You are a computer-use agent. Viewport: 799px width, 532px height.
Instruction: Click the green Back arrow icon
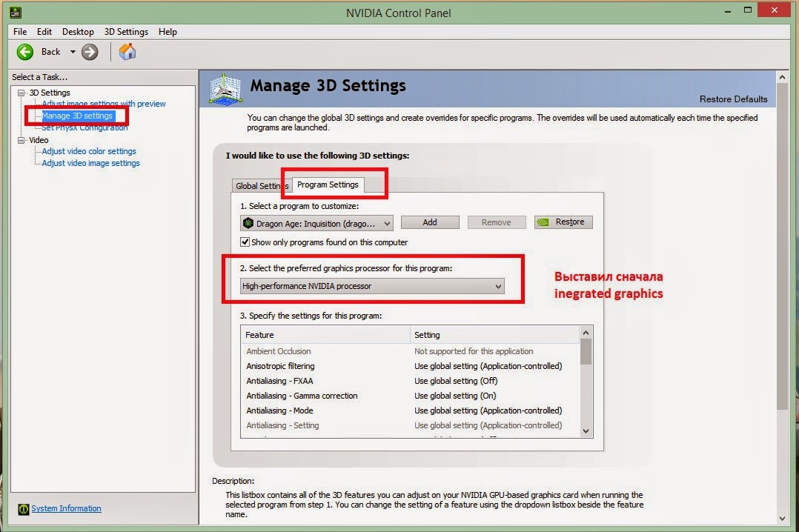tap(25, 52)
